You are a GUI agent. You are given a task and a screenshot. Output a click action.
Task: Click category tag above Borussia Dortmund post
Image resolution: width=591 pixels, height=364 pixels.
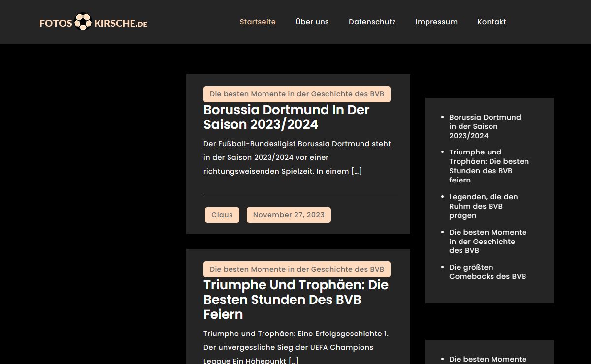[297, 94]
